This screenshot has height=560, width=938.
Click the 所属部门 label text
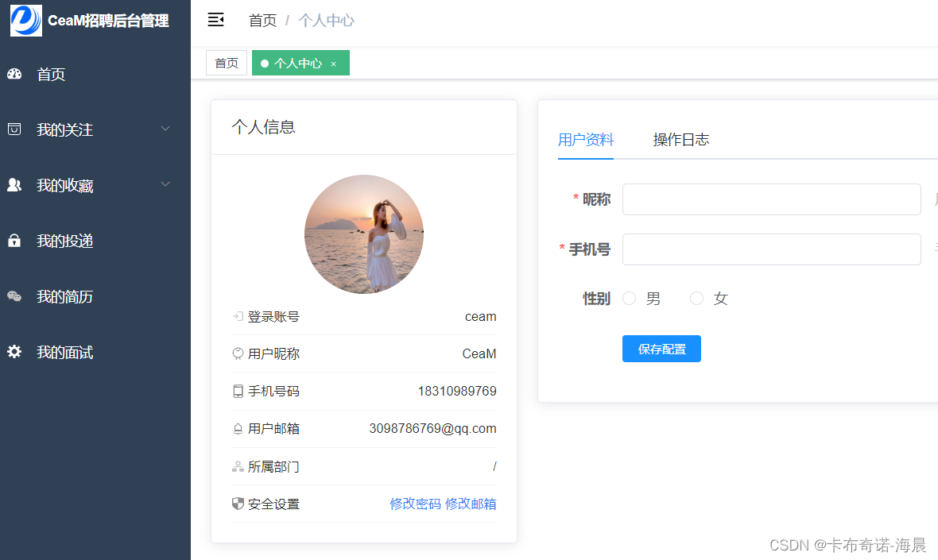(273, 467)
